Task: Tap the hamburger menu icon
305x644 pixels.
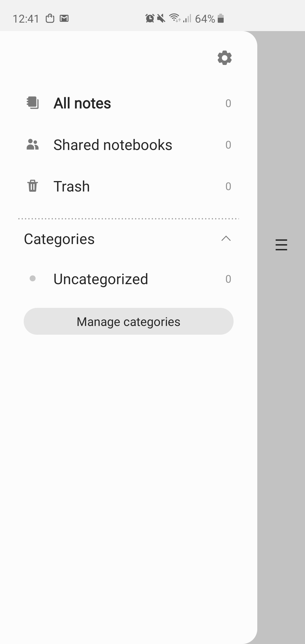Action: coord(281,245)
